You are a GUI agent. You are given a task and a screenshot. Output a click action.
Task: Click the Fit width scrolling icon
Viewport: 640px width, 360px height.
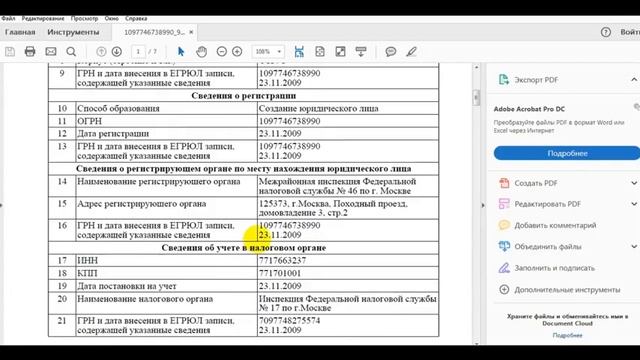pos(299,51)
